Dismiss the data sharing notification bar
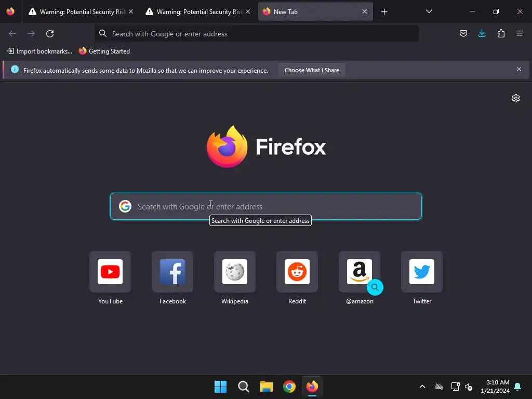 click(x=519, y=69)
